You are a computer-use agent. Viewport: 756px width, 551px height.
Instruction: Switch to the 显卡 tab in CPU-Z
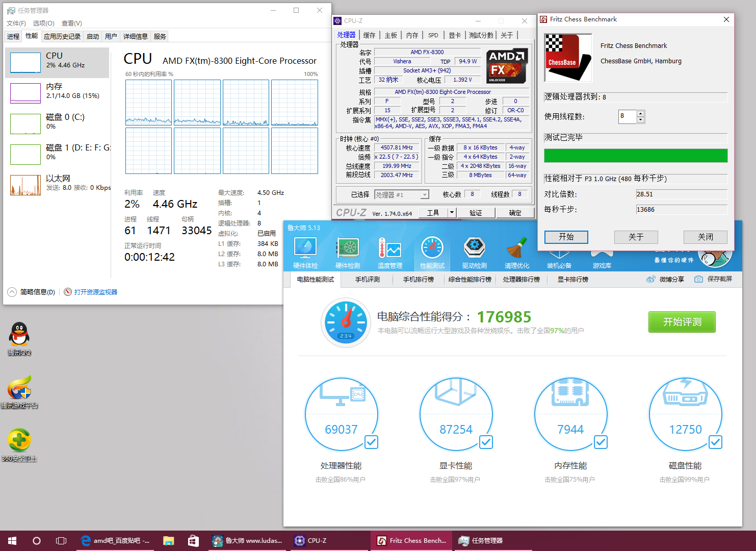[x=455, y=35]
